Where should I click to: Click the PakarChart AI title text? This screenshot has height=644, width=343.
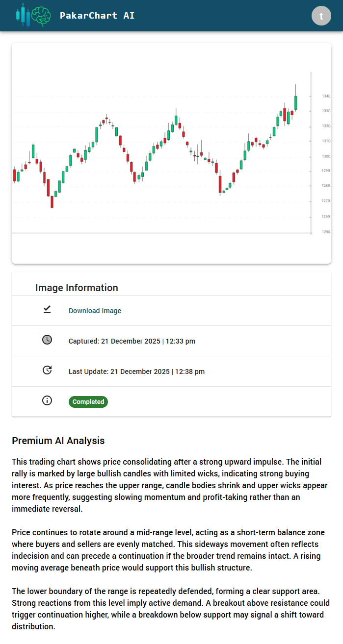pos(97,16)
